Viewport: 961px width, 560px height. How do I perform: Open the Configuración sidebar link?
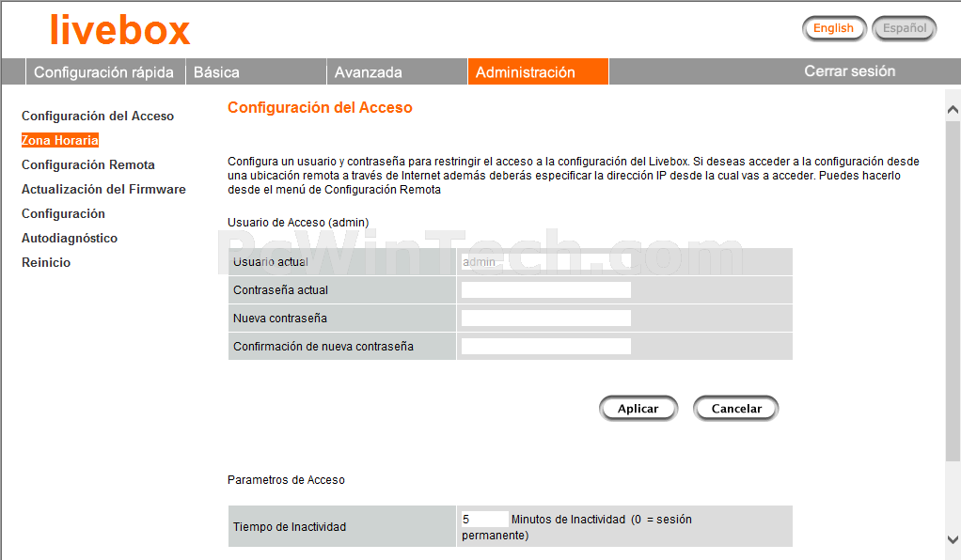pos(63,214)
